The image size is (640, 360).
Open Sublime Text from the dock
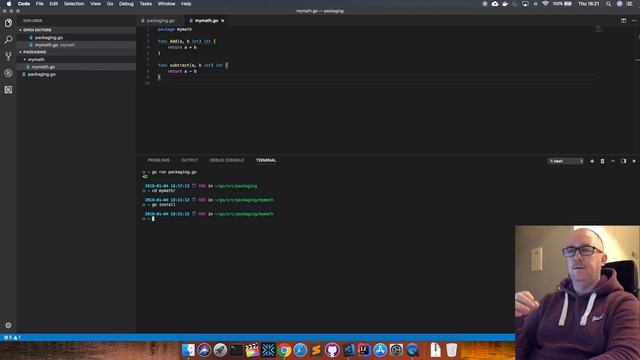click(x=316, y=350)
